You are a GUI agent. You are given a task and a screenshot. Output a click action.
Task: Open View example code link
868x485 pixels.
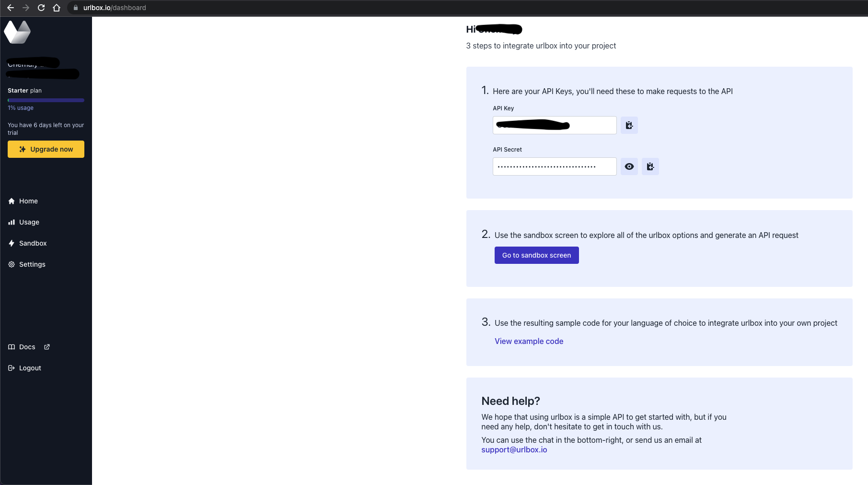click(x=529, y=341)
